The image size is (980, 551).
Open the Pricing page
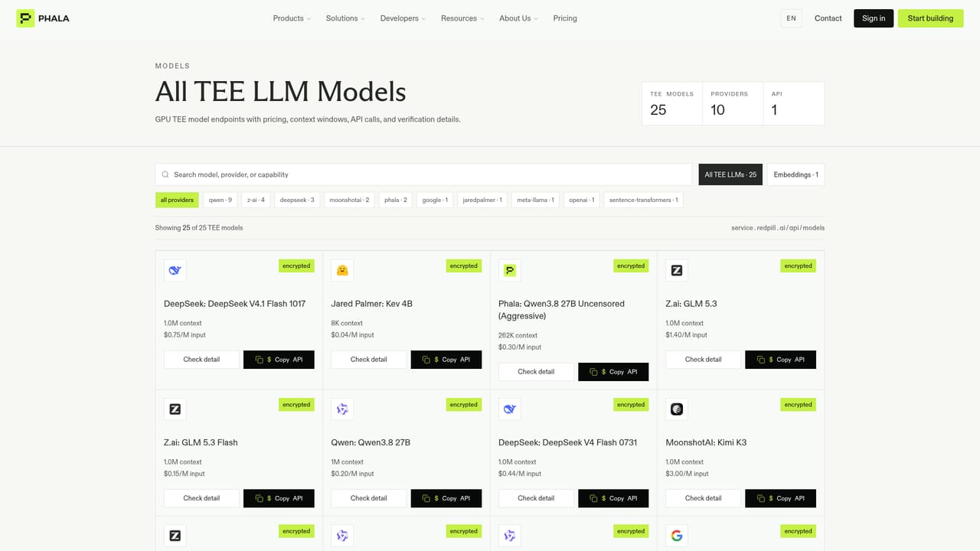pos(565,18)
